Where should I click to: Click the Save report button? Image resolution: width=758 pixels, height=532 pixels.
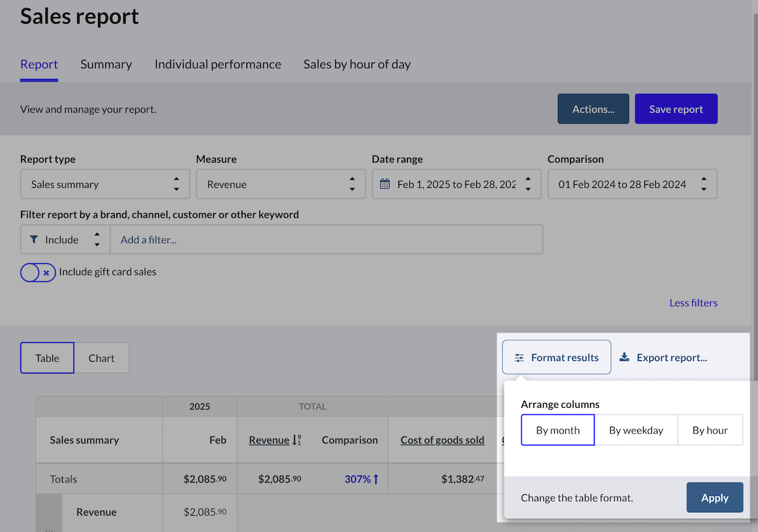pyautogui.click(x=676, y=109)
